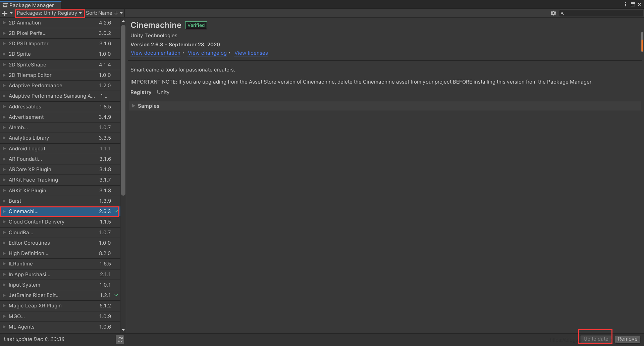Expand the Addressables versions arrow
The width and height of the screenshot is (644, 346).
coord(4,107)
